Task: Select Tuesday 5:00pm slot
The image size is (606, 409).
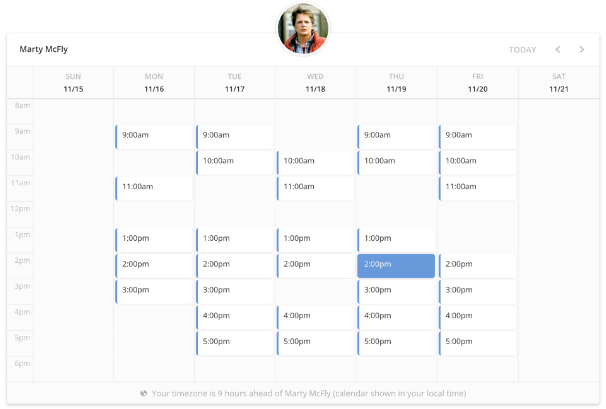Action: pyautogui.click(x=235, y=343)
